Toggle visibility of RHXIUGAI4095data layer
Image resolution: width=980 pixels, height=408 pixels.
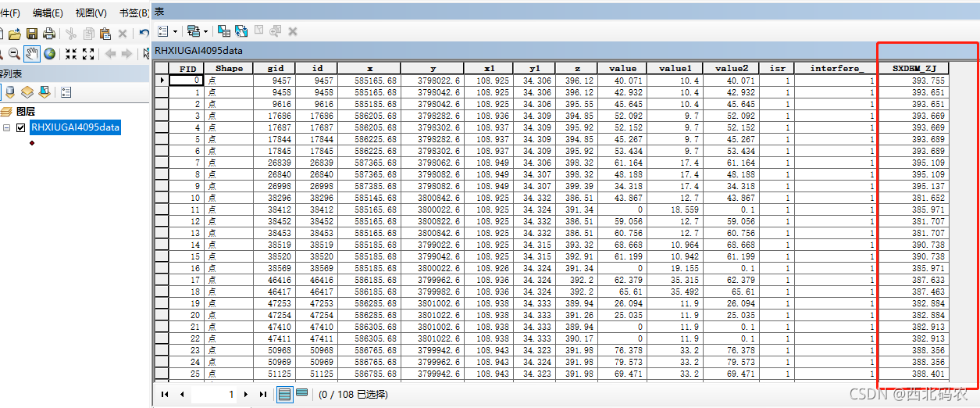point(21,128)
